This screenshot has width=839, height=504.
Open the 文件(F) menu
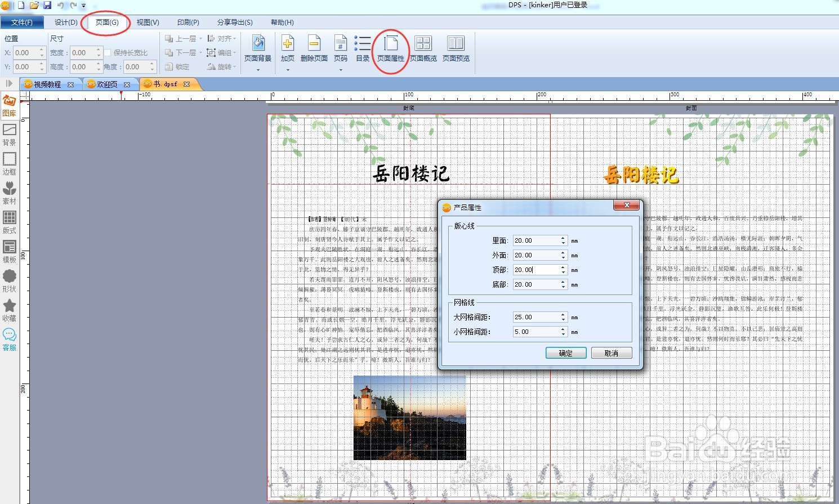coord(22,23)
